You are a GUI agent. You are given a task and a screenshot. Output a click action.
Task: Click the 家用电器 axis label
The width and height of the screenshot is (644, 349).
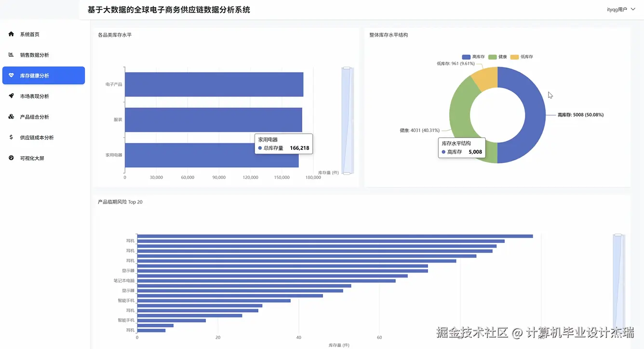(x=114, y=155)
